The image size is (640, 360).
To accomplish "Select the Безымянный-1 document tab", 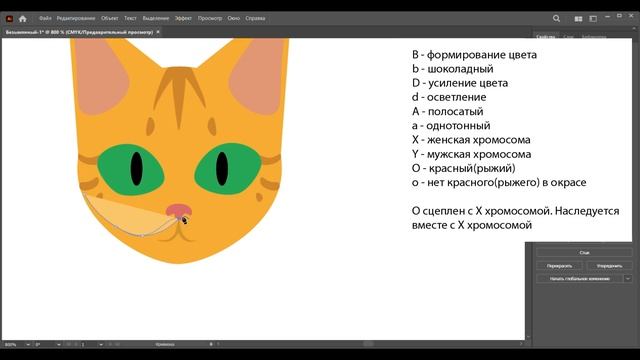I will tap(79, 32).
